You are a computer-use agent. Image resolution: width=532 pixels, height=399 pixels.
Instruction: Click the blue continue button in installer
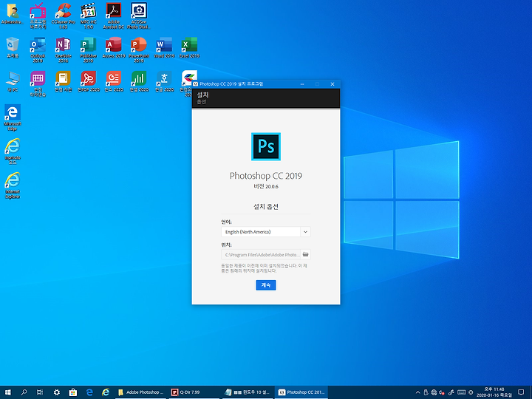266,285
